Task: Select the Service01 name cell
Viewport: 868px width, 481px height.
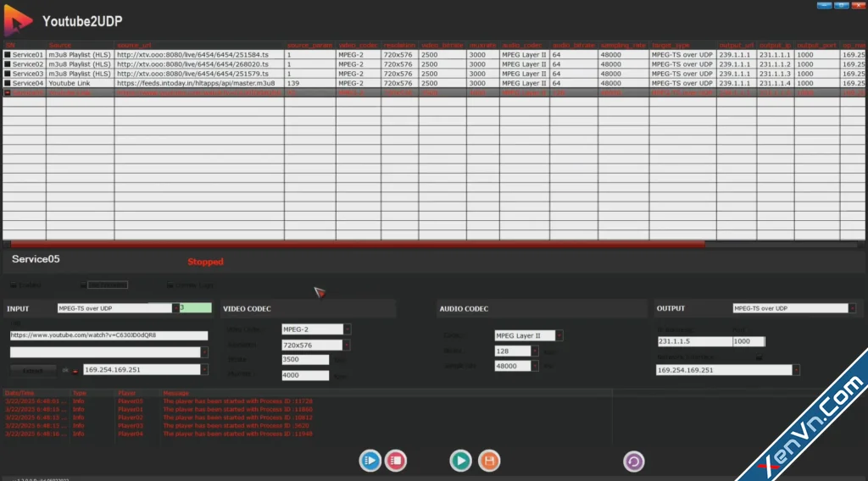Action: pyautogui.click(x=28, y=55)
